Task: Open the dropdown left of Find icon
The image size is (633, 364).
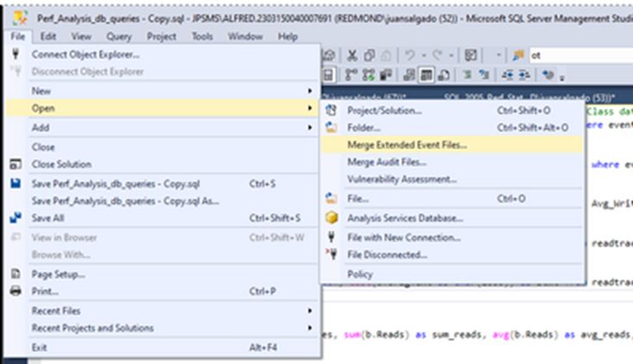Action: [x=498, y=55]
